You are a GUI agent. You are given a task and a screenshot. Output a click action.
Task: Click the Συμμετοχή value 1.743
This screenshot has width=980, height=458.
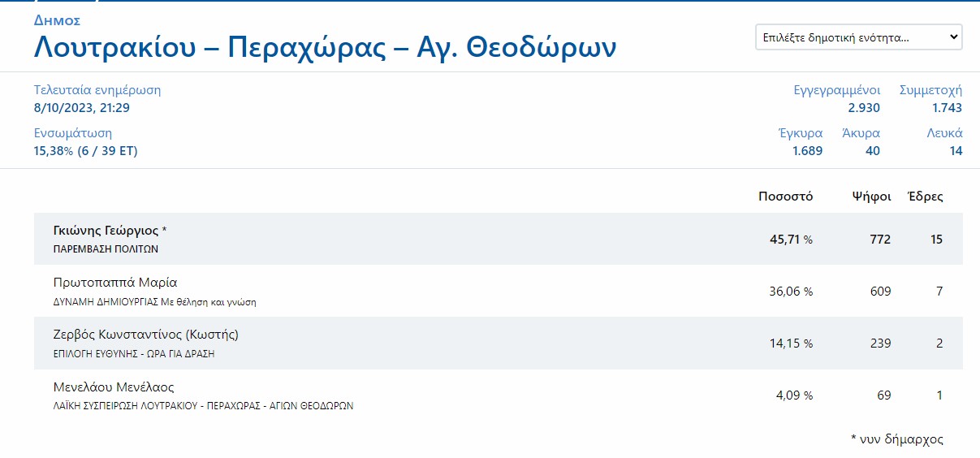[x=947, y=107]
